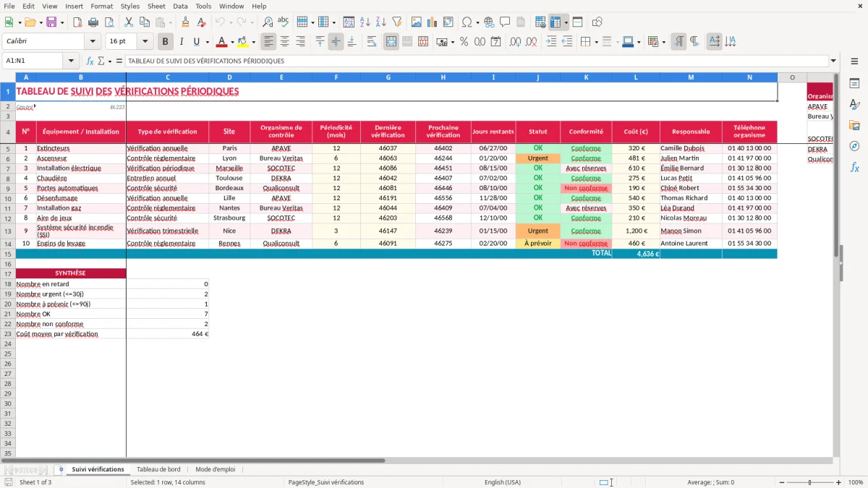This screenshot has height=488, width=868.
Task: Click the English (USA) language status
Action: point(502,482)
